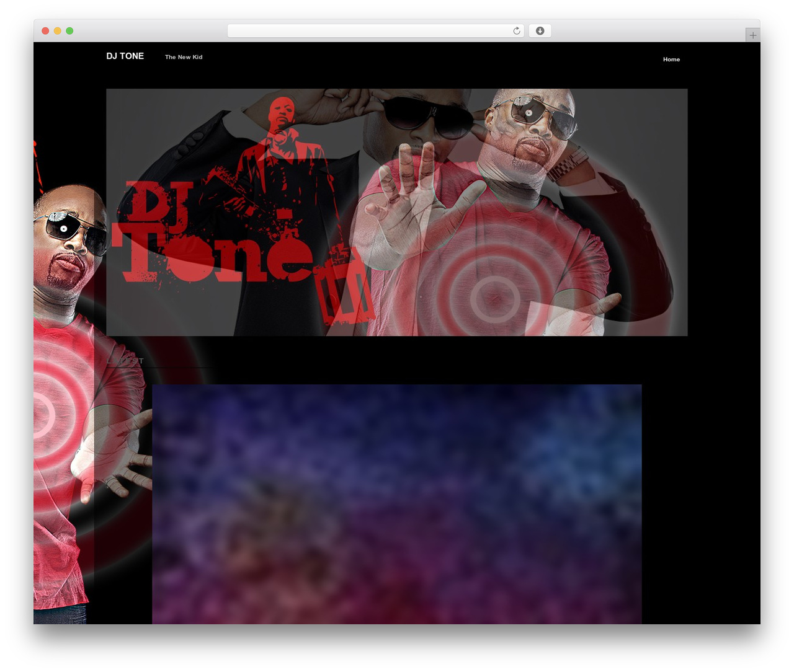This screenshot has height=672, width=794.
Task: Click the DJ Tone header banner image
Action: click(x=396, y=212)
